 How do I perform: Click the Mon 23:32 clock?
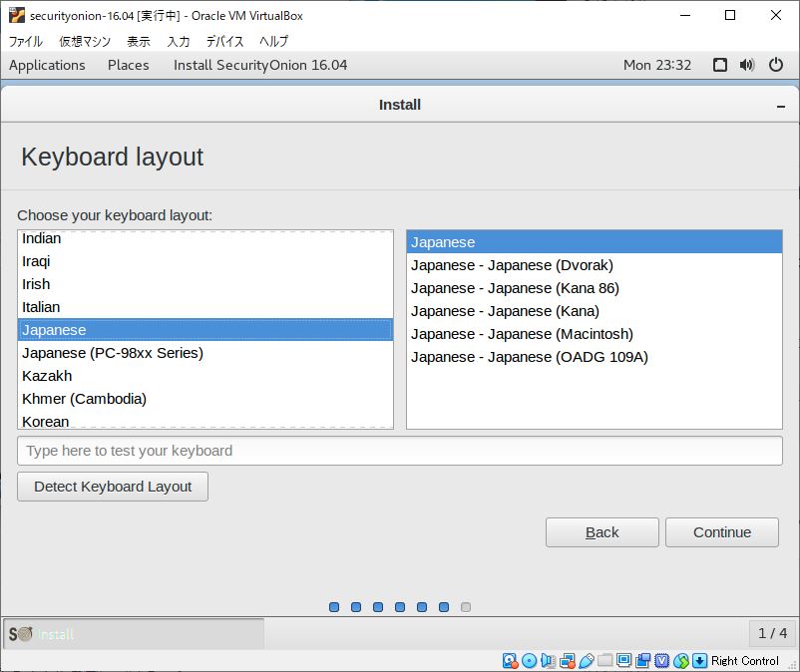(657, 65)
